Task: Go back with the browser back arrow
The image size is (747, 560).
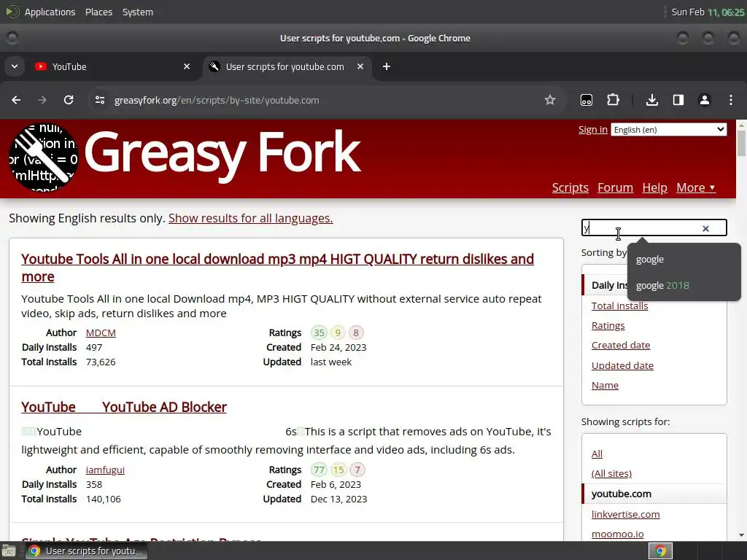Action: 16,100
